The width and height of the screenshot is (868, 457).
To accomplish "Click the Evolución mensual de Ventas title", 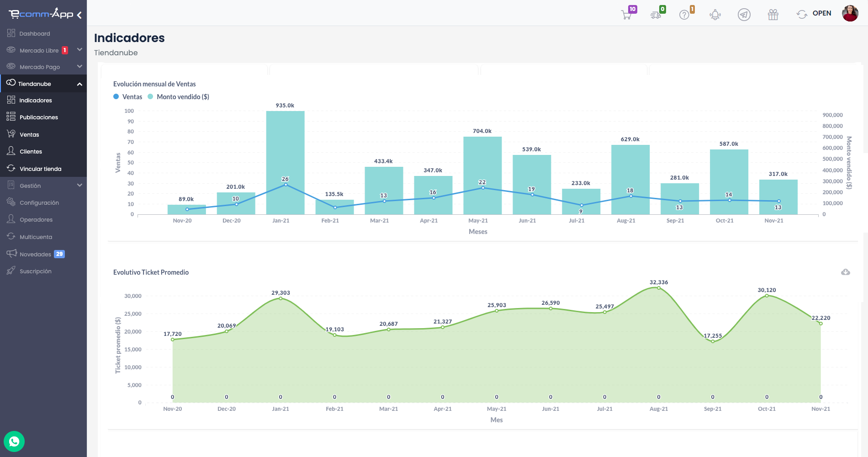I will [154, 84].
